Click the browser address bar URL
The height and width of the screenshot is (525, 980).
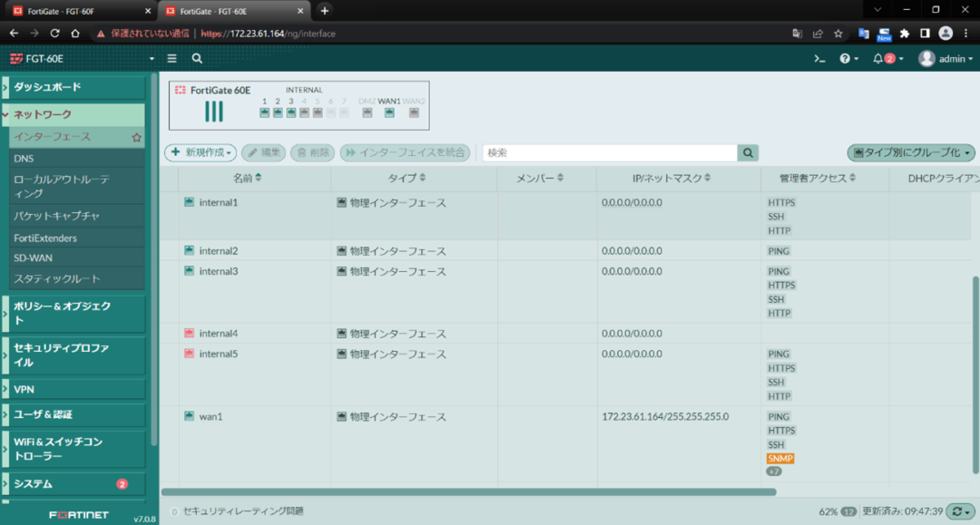[x=269, y=34]
